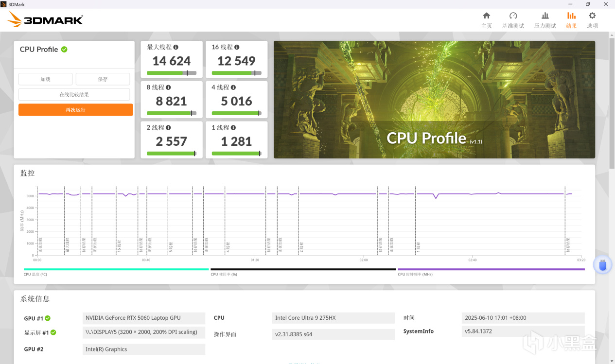The height and width of the screenshot is (364, 615).
Task: Click info icon next to 2 线程
Action: pyautogui.click(x=168, y=128)
